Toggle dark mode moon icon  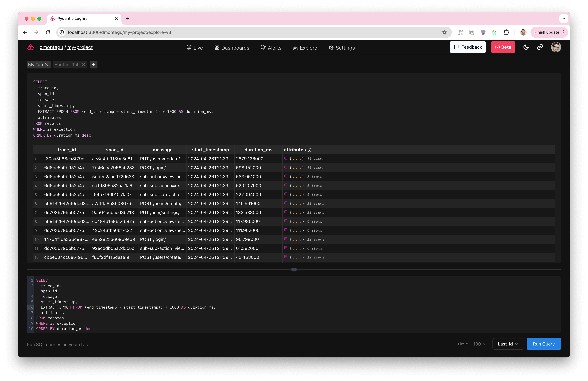(x=526, y=47)
